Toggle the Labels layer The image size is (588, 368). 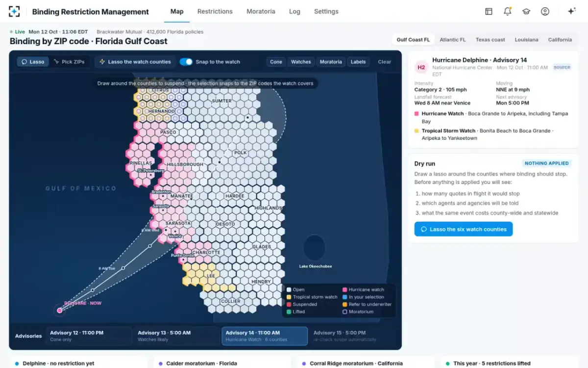pyautogui.click(x=358, y=62)
